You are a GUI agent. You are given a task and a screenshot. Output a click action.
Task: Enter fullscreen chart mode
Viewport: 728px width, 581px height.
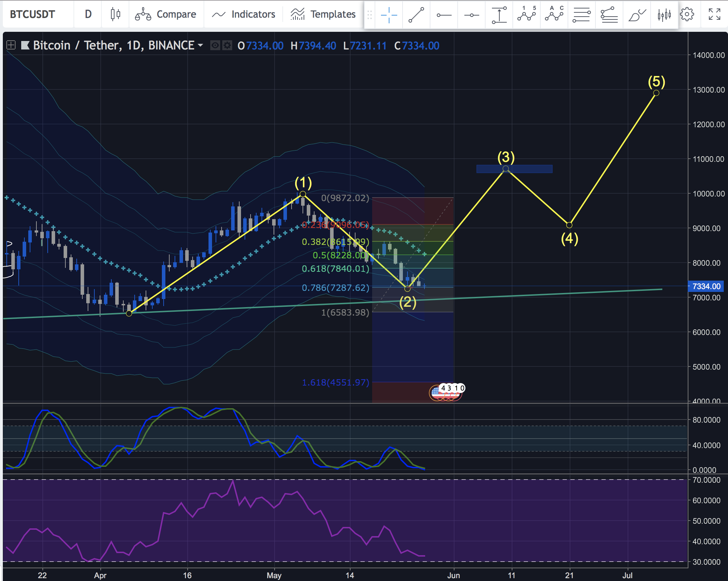pyautogui.click(x=714, y=14)
